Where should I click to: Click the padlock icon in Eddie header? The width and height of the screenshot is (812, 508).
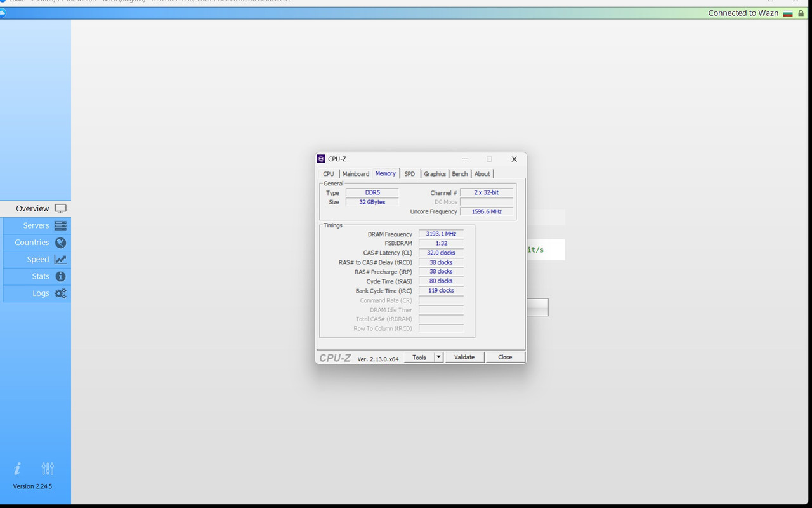tap(801, 13)
